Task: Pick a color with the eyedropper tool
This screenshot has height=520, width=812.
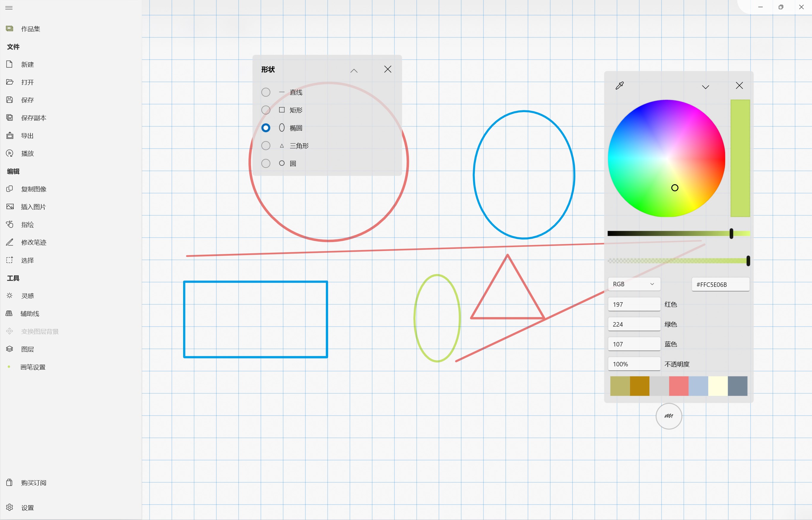Action: coord(619,86)
